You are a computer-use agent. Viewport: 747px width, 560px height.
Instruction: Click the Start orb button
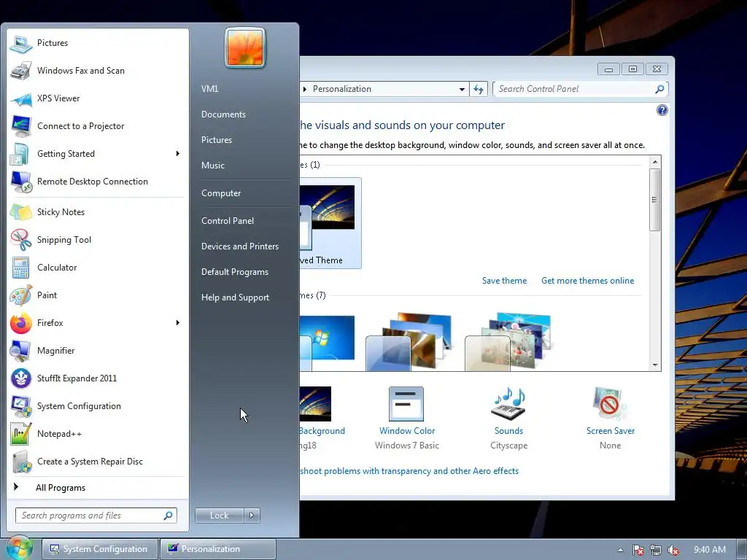19,548
